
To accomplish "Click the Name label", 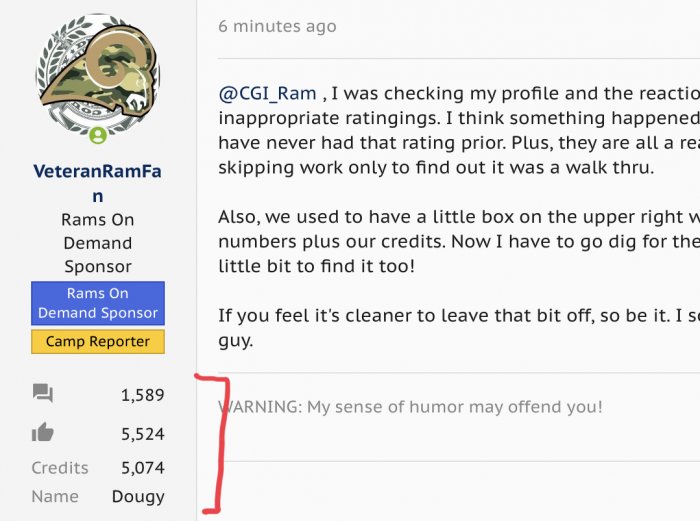I will [x=54, y=496].
